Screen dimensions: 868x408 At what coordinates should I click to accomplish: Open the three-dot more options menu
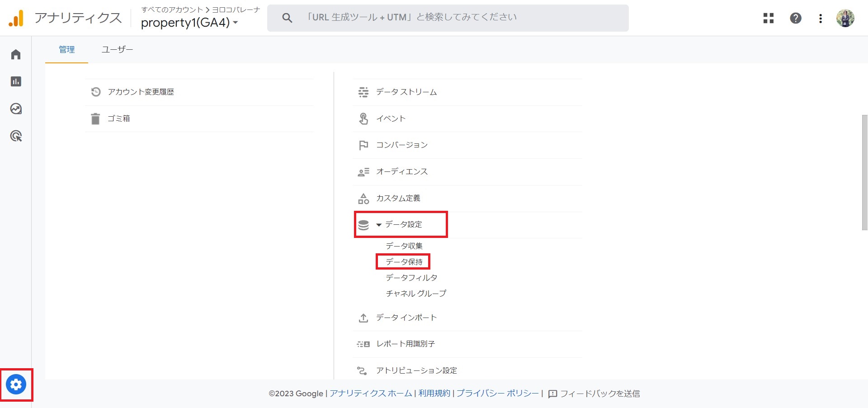[820, 19]
